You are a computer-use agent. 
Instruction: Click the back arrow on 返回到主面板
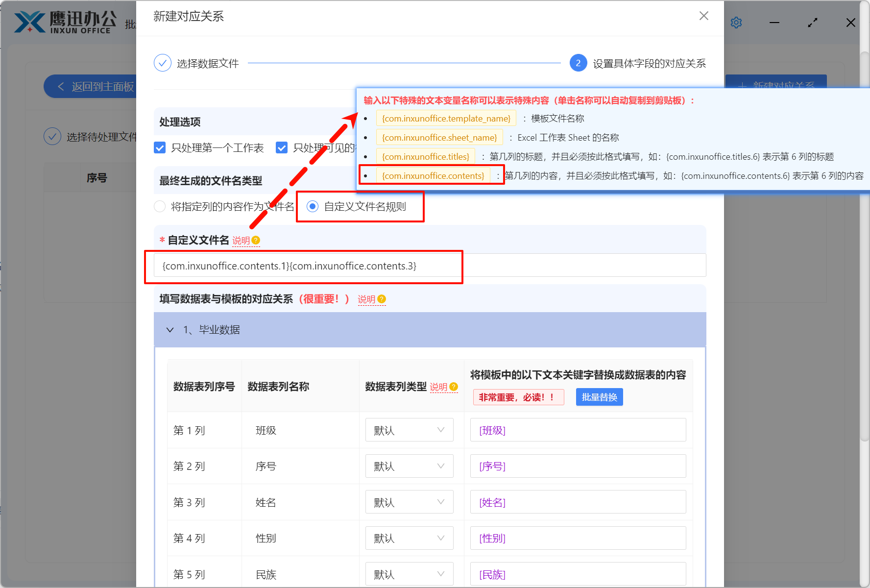[60, 86]
